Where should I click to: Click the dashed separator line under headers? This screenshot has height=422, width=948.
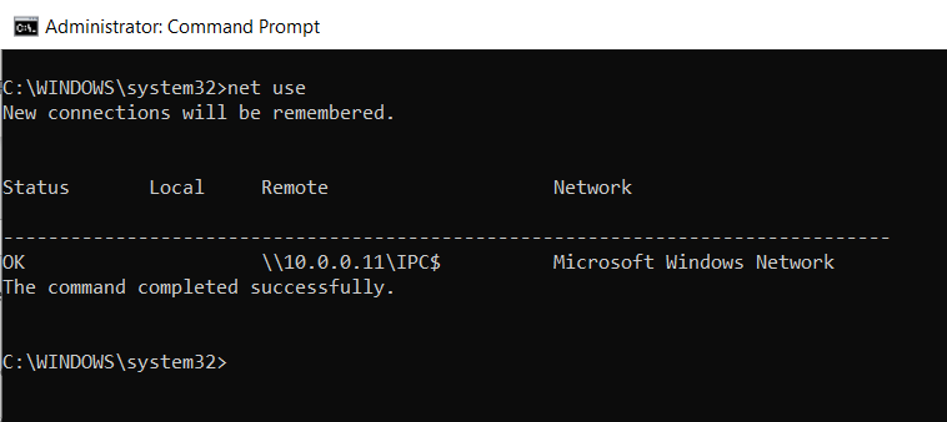tap(445, 237)
